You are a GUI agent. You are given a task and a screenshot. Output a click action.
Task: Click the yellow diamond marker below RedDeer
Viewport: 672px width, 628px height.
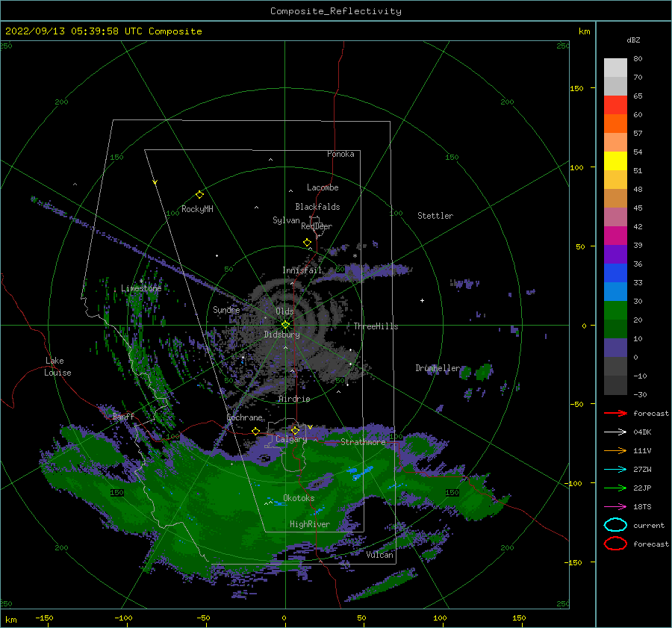tap(307, 243)
